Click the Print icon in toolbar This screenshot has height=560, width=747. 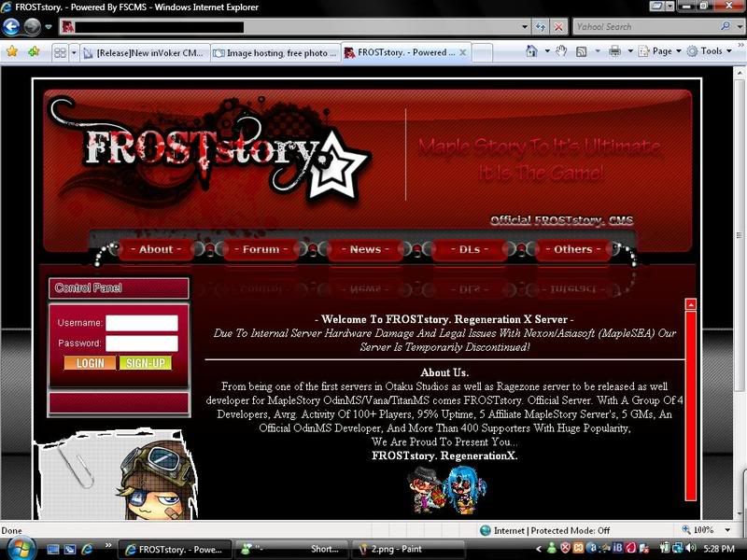coord(614,51)
